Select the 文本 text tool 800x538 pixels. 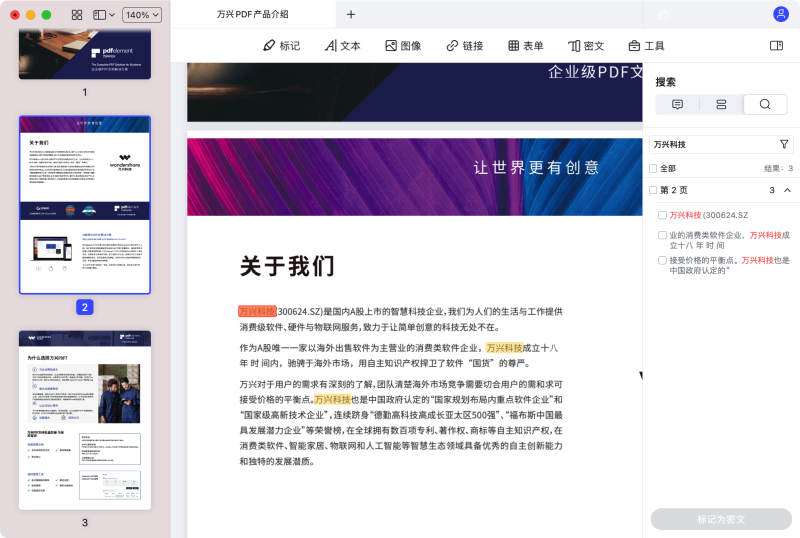[342, 46]
